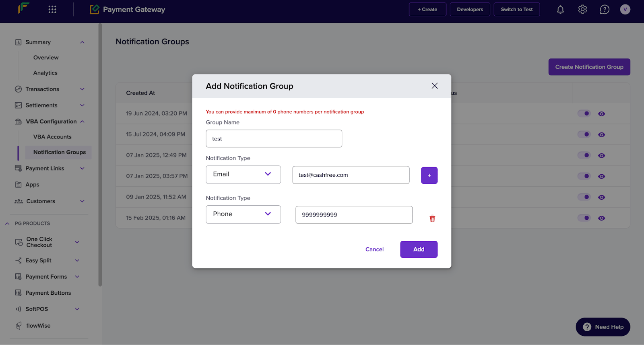View details via eye icon for 15 Feb 2025 group
This screenshot has width=644, height=345.
click(x=601, y=218)
